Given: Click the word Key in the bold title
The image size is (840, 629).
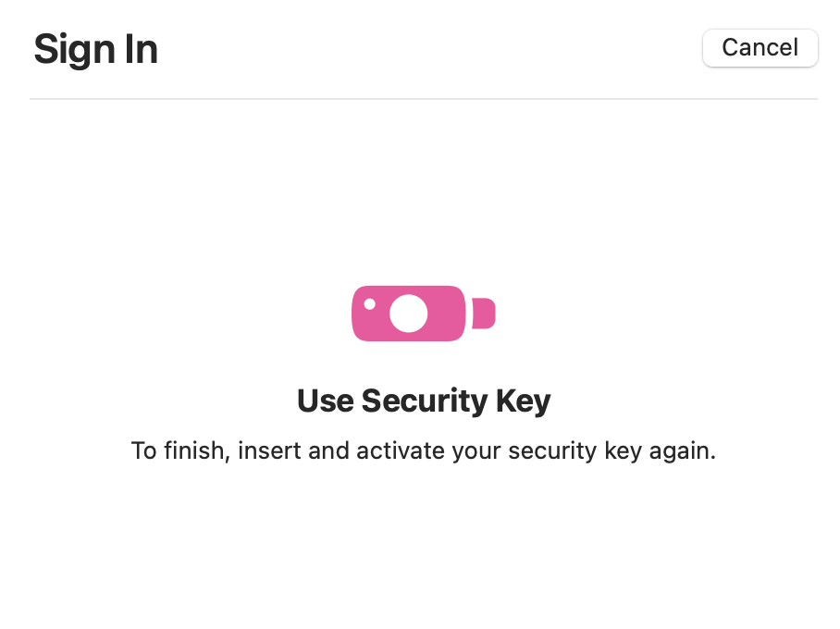Looking at the screenshot, I should point(524,401).
